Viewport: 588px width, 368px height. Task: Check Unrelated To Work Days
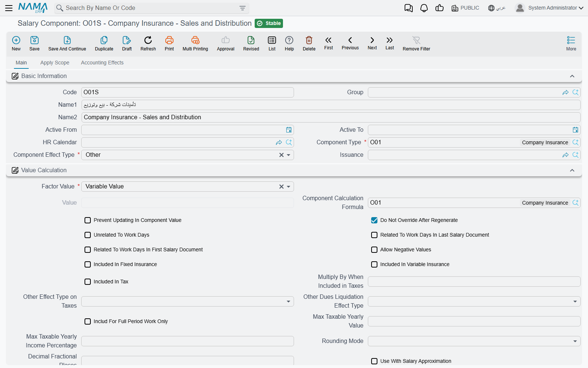88,235
